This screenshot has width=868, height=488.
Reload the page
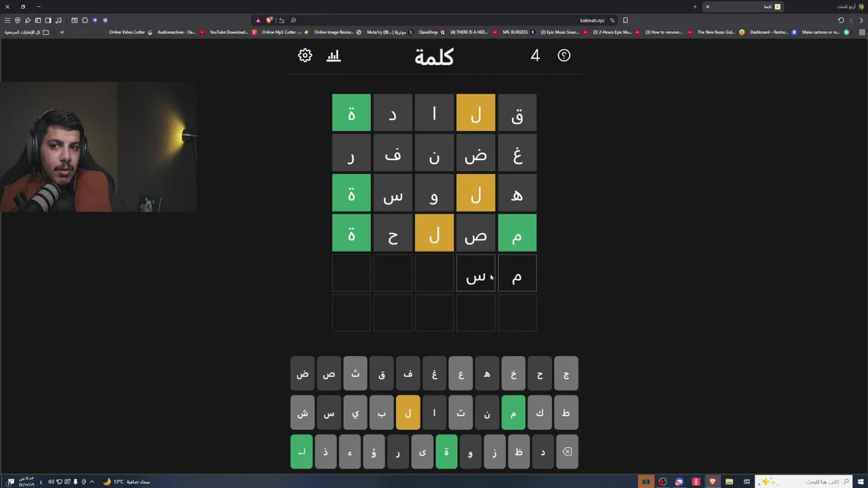tap(841, 20)
